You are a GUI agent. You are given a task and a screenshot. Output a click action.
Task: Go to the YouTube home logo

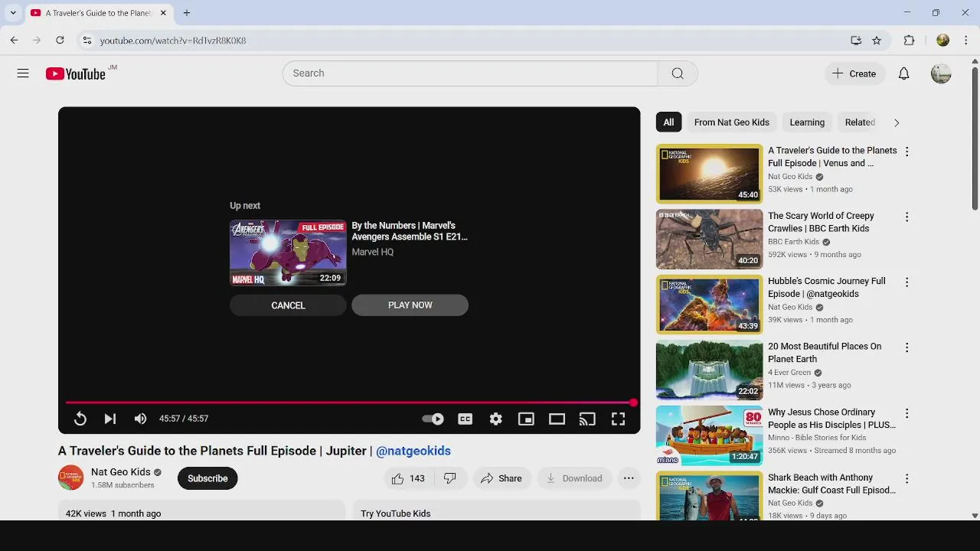pyautogui.click(x=75, y=73)
